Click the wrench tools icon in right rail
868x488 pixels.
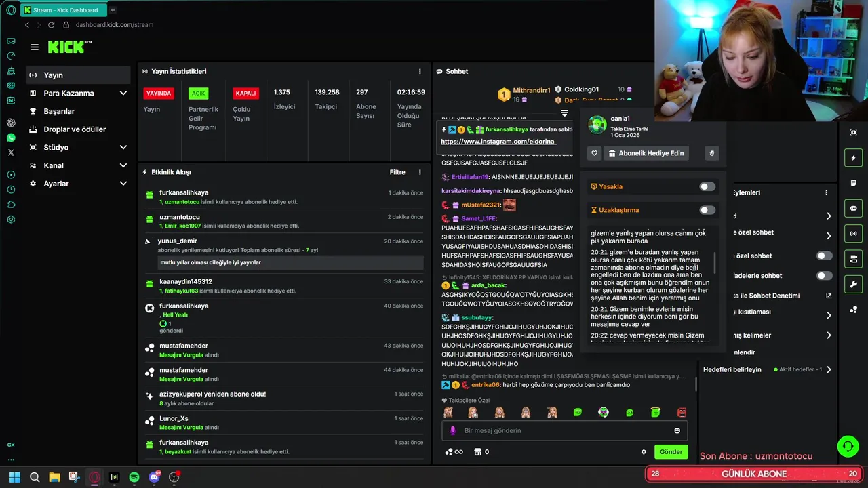[853, 284]
